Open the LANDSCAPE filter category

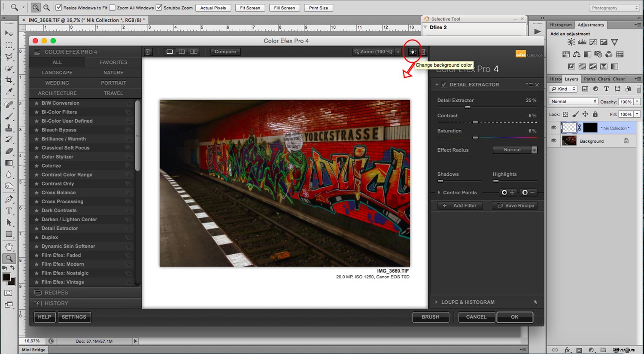point(57,72)
